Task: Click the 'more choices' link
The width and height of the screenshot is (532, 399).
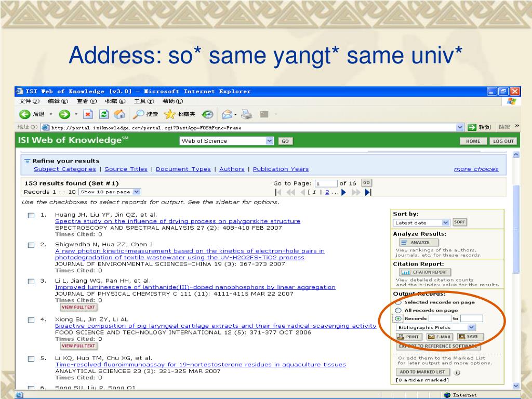Action: coord(476,169)
